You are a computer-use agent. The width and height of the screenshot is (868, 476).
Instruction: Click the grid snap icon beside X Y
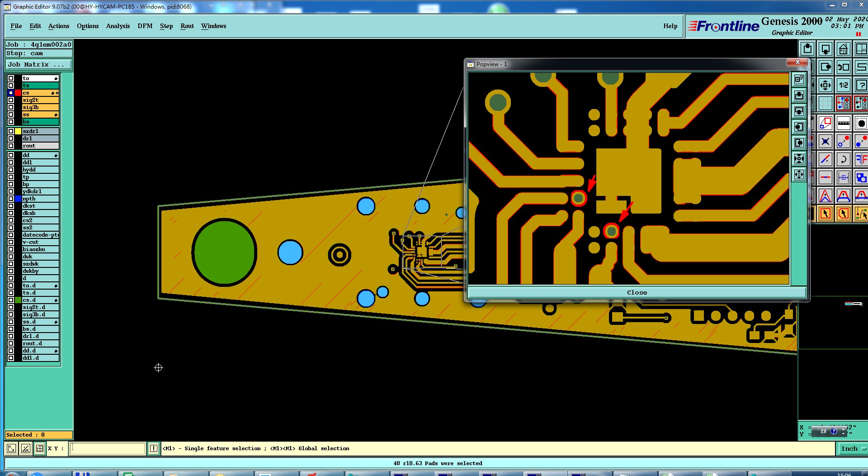pyautogui.click(x=40, y=448)
